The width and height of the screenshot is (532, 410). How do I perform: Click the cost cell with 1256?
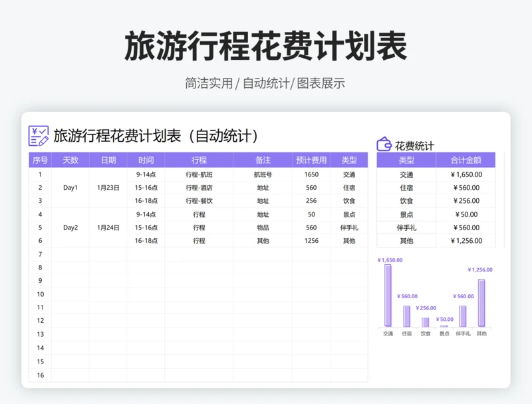pos(311,240)
